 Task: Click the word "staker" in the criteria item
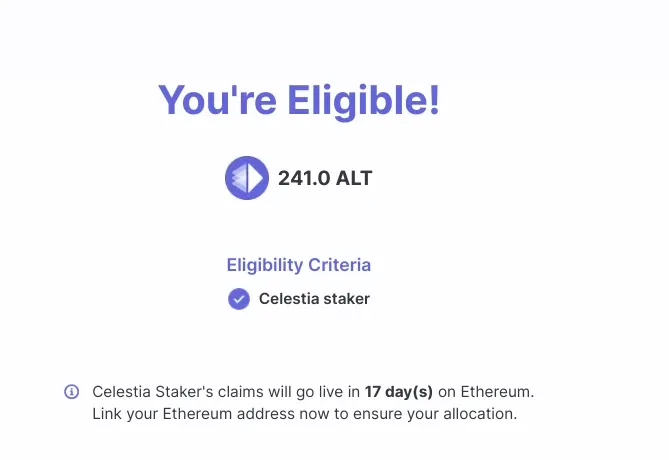[x=346, y=299]
